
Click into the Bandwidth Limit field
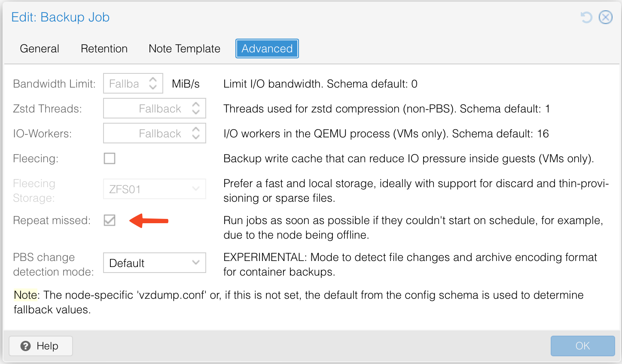pos(125,84)
